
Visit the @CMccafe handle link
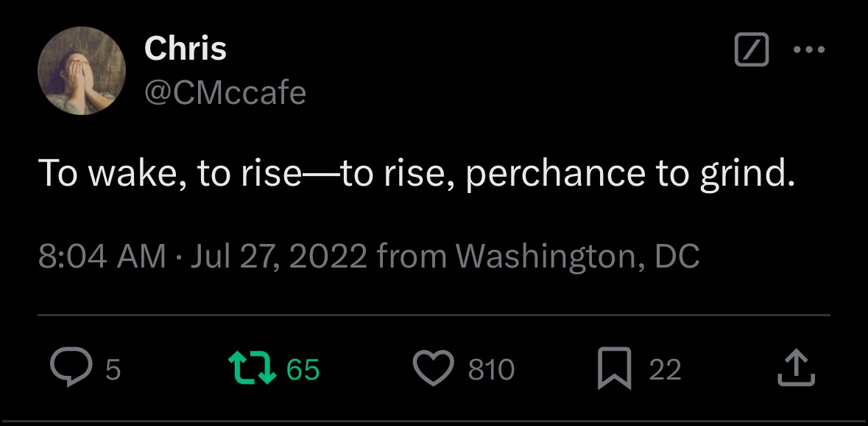click(225, 91)
